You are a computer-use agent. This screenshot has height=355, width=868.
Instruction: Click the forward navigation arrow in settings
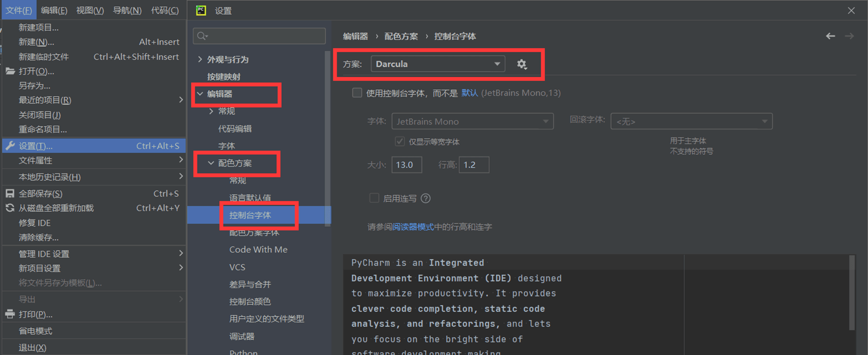(849, 36)
